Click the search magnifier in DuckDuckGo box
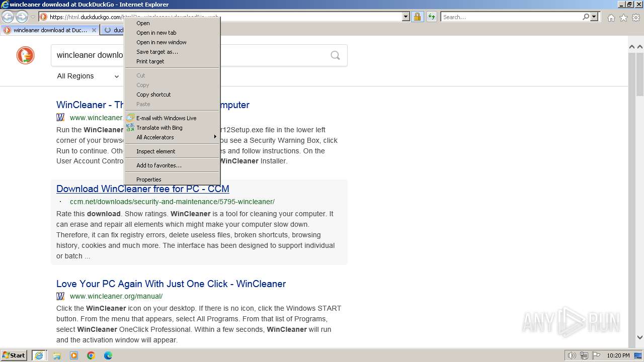 [x=335, y=55]
